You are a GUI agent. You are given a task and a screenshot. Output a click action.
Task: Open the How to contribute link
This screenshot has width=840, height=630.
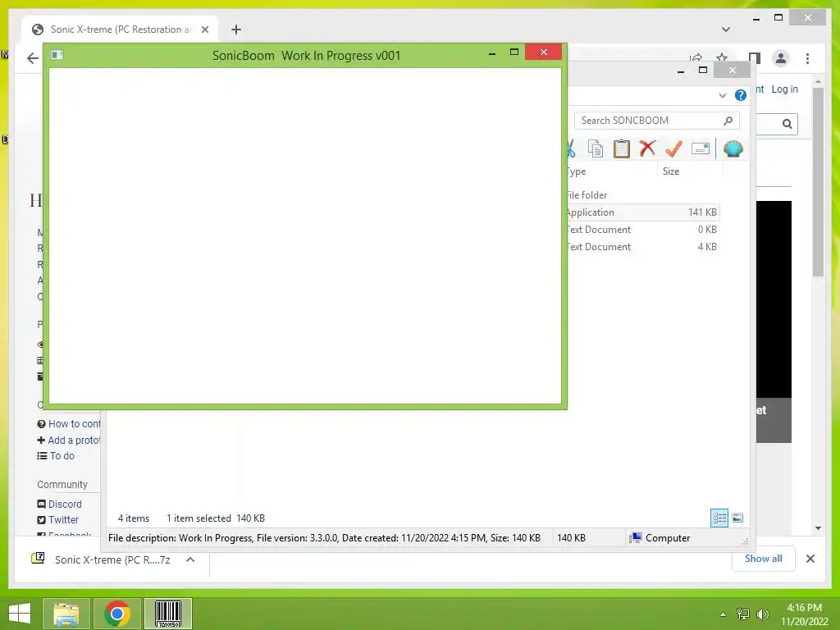(69, 424)
